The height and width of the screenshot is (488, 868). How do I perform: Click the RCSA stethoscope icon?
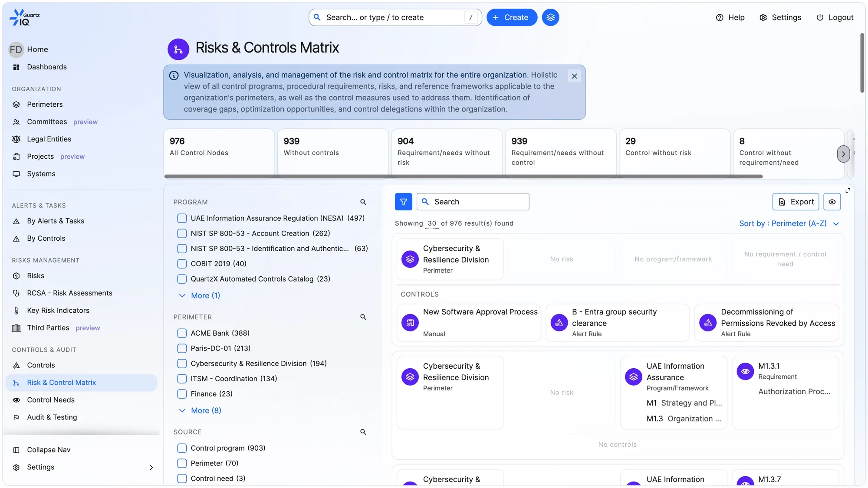(x=16, y=293)
